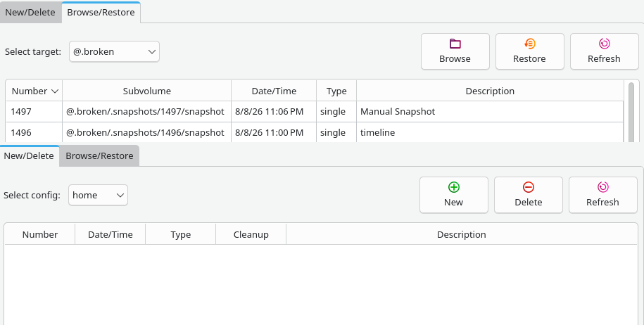Sort by Number column in upper table
Image resolution: width=644 pixels, height=325 pixels.
(x=34, y=91)
